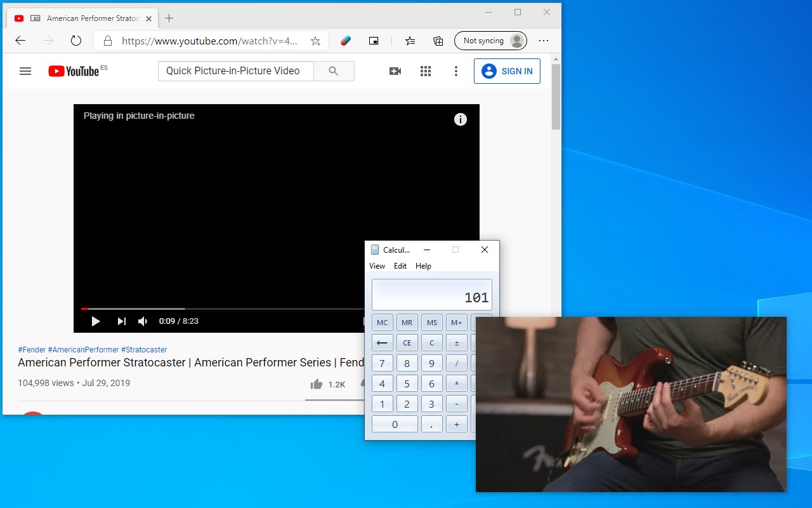Click calculator digit 4

[382, 384]
